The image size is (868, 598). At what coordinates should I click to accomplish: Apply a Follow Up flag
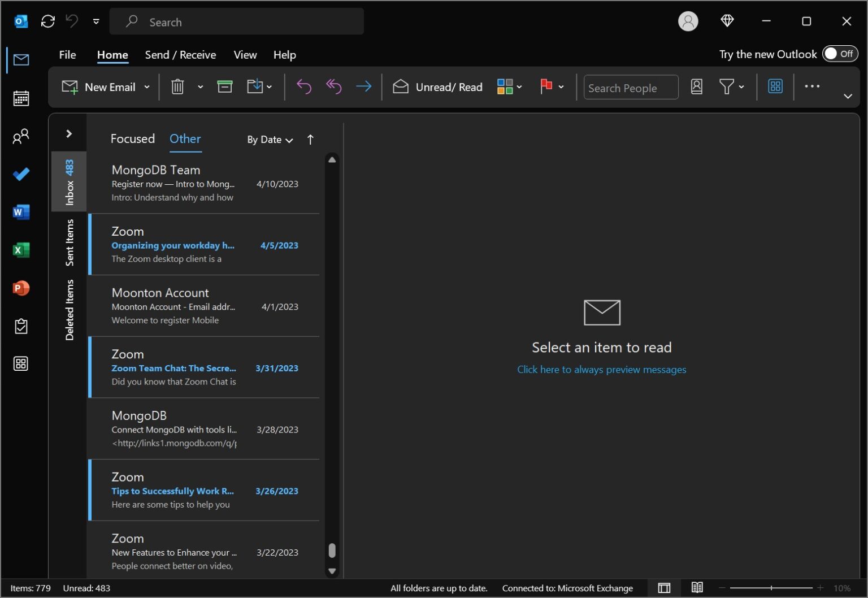546,86
